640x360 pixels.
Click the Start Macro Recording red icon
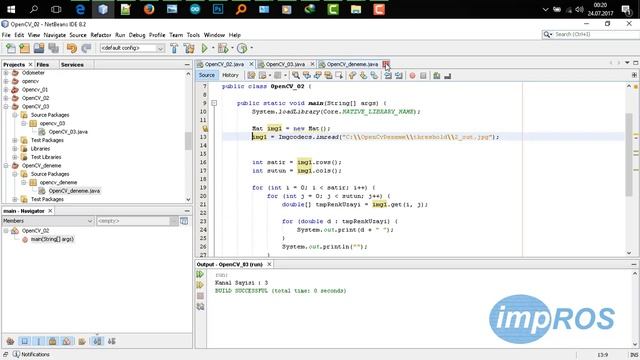tap(412, 76)
